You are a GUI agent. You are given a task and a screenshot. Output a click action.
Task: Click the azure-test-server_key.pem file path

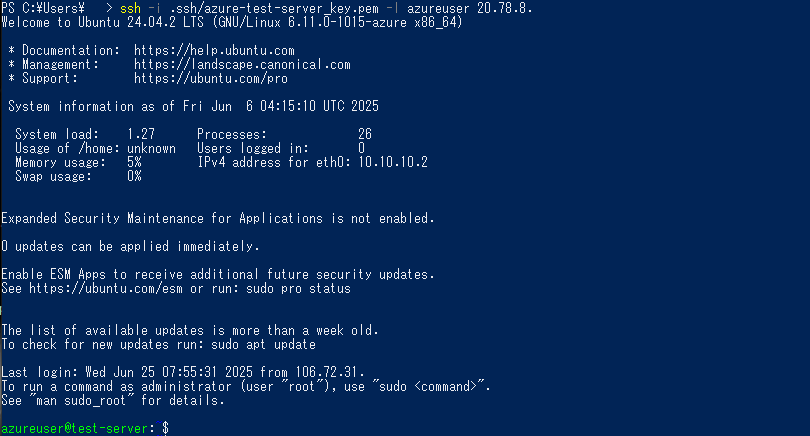click(274, 9)
